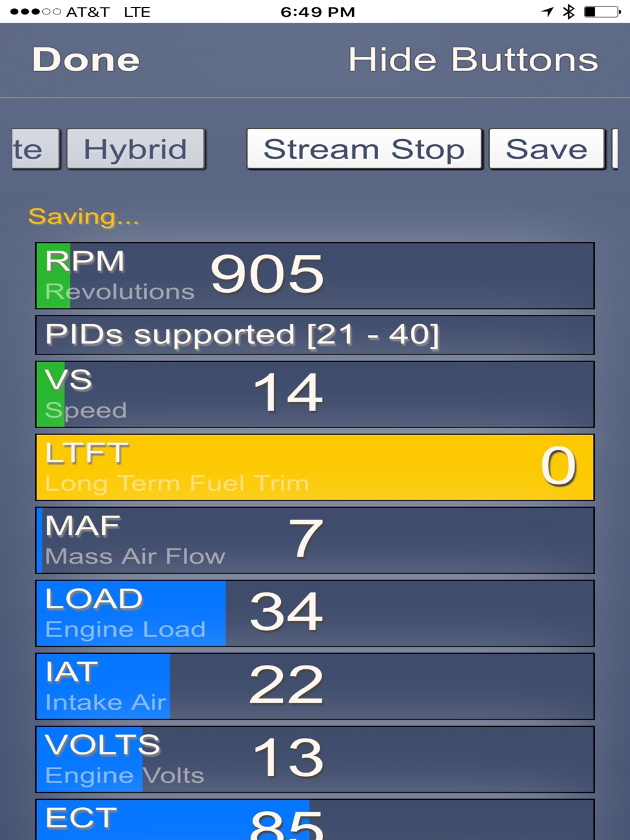Tap the yellow LTFT fuel trim row
This screenshot has height=840, width=630.
(x=314, y=467)
